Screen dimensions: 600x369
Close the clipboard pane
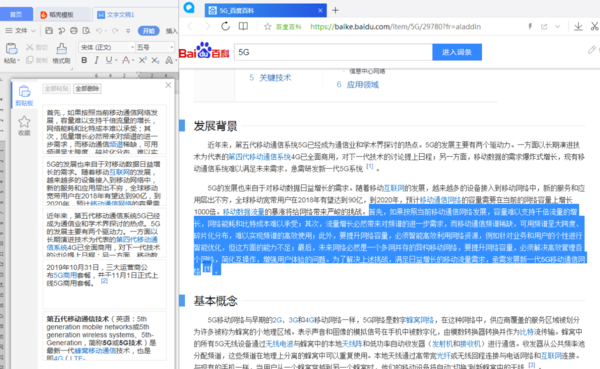click(168, 85)
